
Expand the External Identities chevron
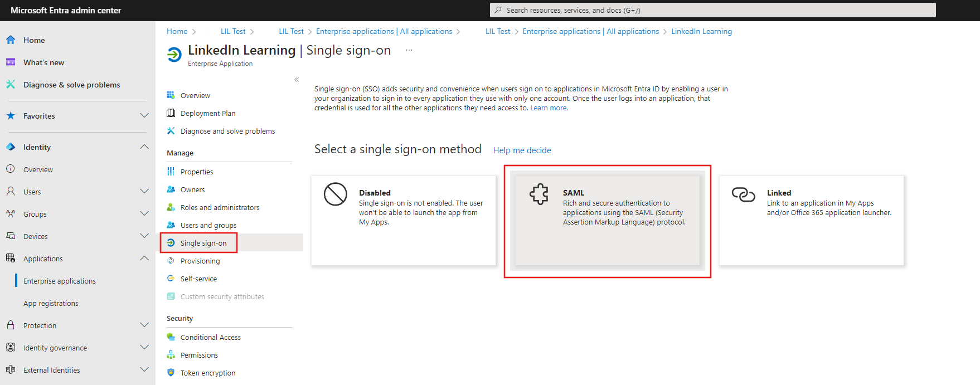coord(144,369)
